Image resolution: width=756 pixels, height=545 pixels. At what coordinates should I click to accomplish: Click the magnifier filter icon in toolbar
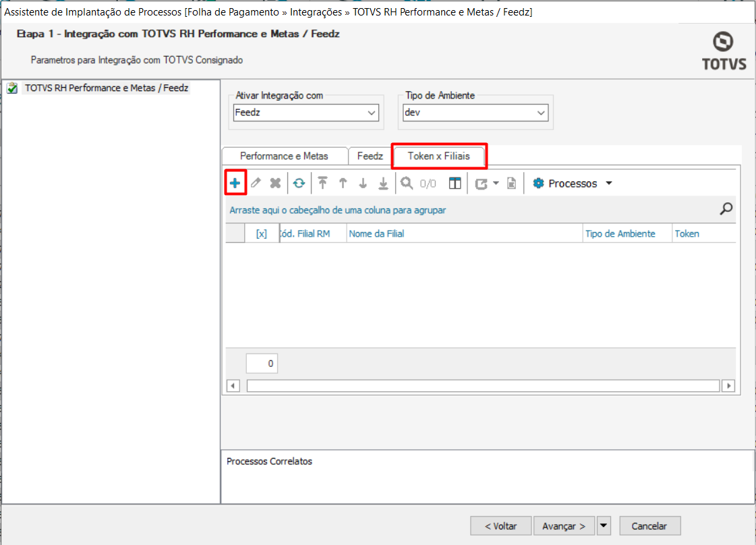click(407, 183)
